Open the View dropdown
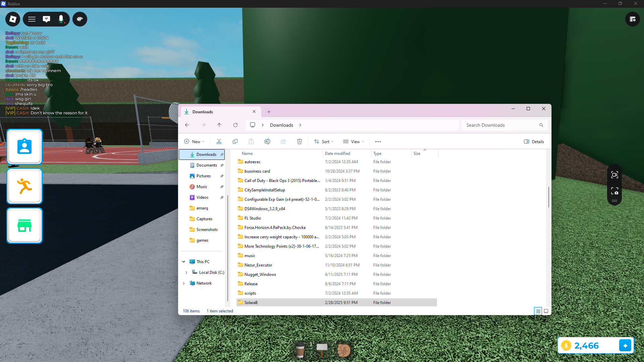 pos(354,141)
